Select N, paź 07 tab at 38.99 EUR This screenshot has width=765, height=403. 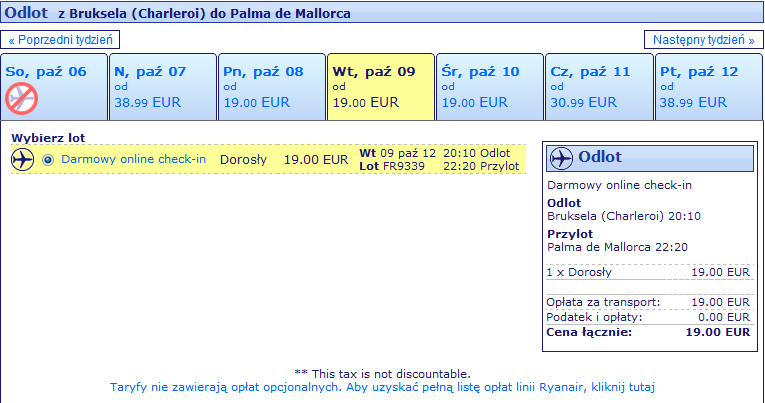(163, 87)
